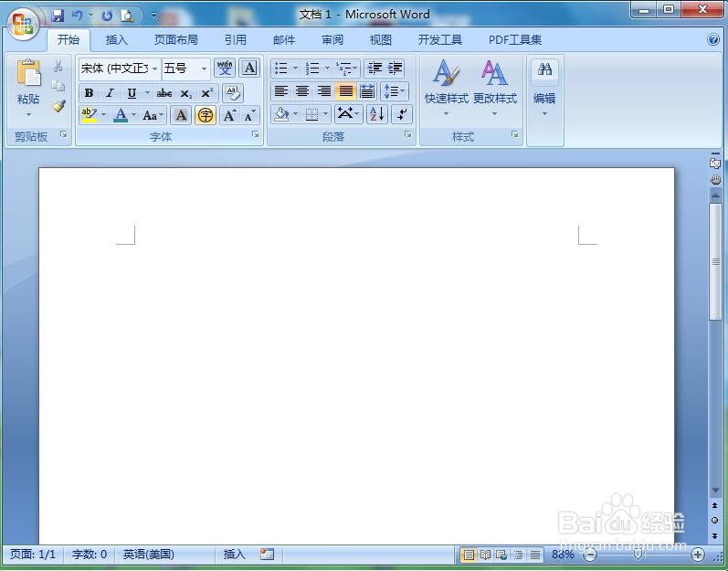
Task: Open the phonetic guide (wén) tool
Action: (225, 69)
